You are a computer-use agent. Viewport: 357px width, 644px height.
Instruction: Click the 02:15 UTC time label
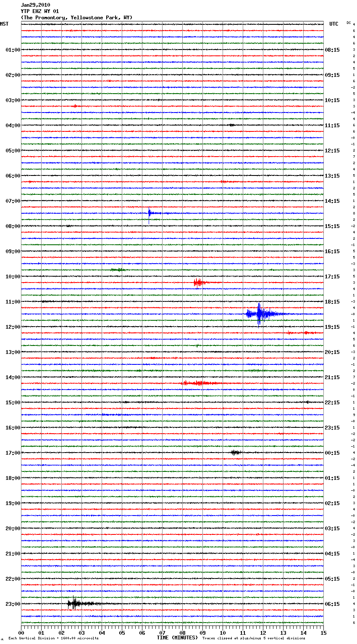coord(332,503)
